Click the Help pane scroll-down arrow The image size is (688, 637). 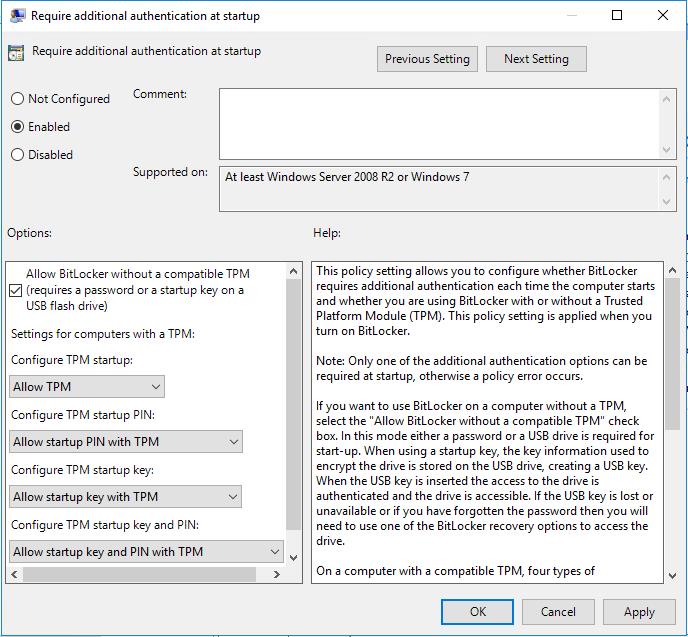tap(672, 575)
